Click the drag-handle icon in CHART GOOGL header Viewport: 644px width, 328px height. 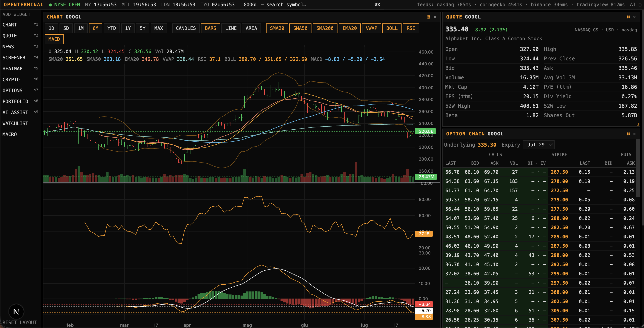click(429, 17)
